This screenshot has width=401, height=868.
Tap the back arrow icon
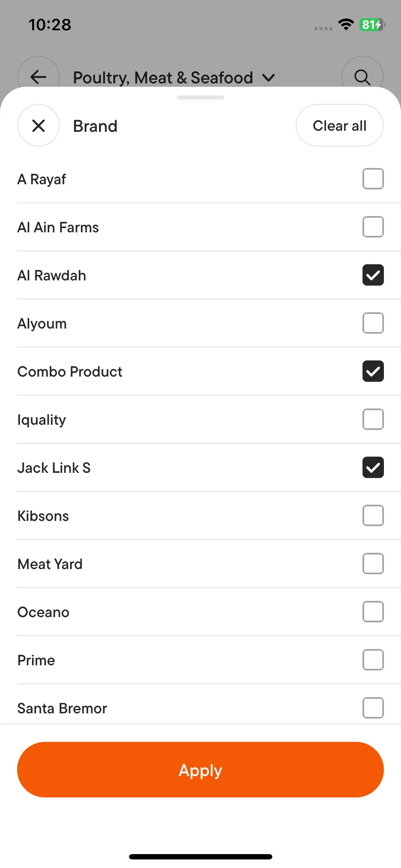pyautogui.click(x=38, y=77)
